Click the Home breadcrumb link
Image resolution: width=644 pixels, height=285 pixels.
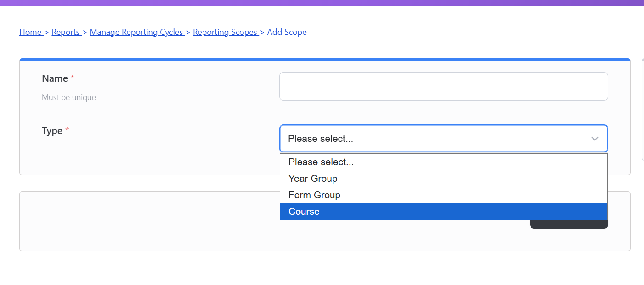30,32
